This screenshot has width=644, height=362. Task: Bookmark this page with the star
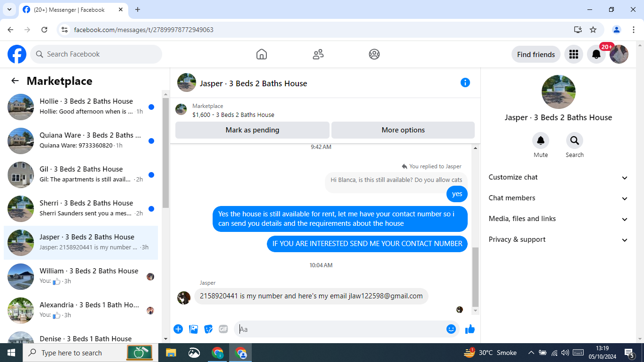[593, 30]
